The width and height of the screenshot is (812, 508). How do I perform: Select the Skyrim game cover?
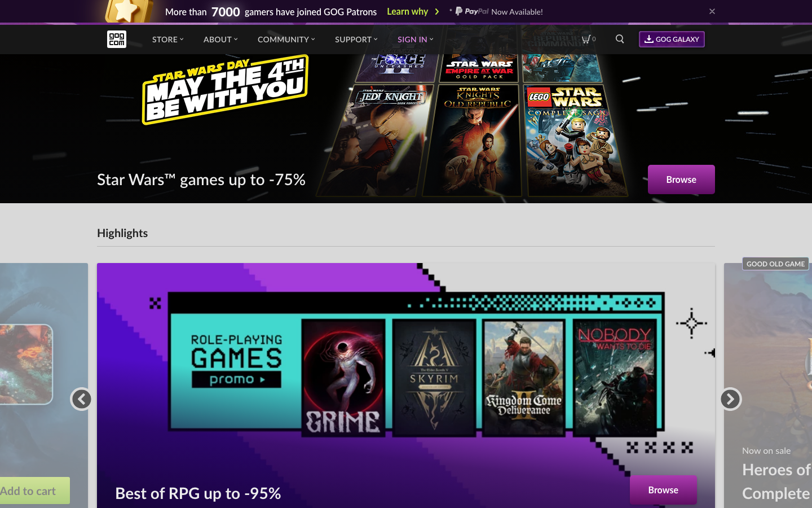tap(434, 377)
